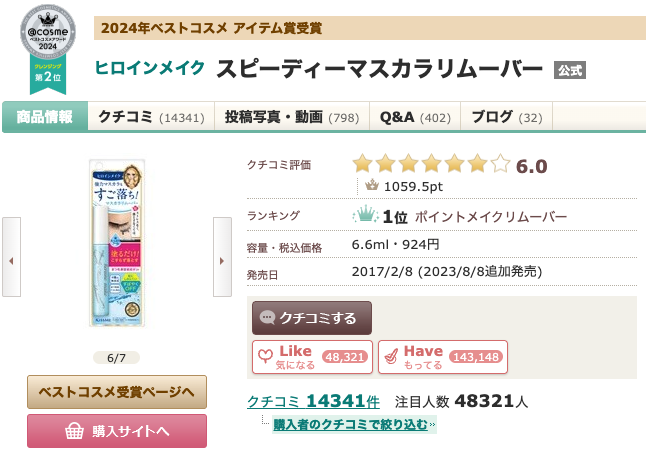Image resolution: width=646 pixels, height=455 pixels.
Task: Toggle Like 気になる on this product
Action: pyautogui.click(x=313, y=356)
